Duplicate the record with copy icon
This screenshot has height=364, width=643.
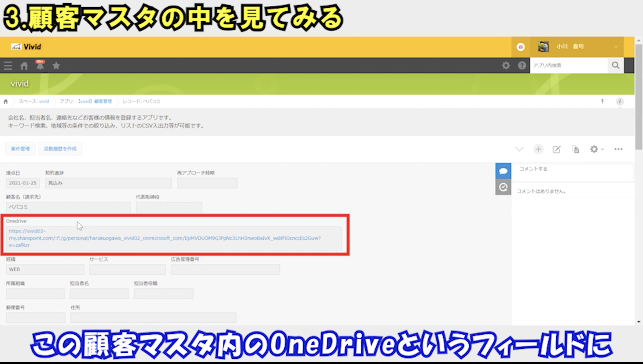(x=575, y=149)
